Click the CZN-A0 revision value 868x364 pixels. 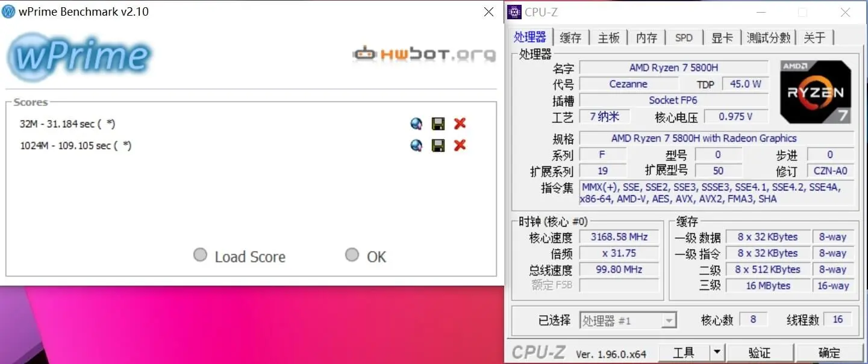[x=830, y=171]
